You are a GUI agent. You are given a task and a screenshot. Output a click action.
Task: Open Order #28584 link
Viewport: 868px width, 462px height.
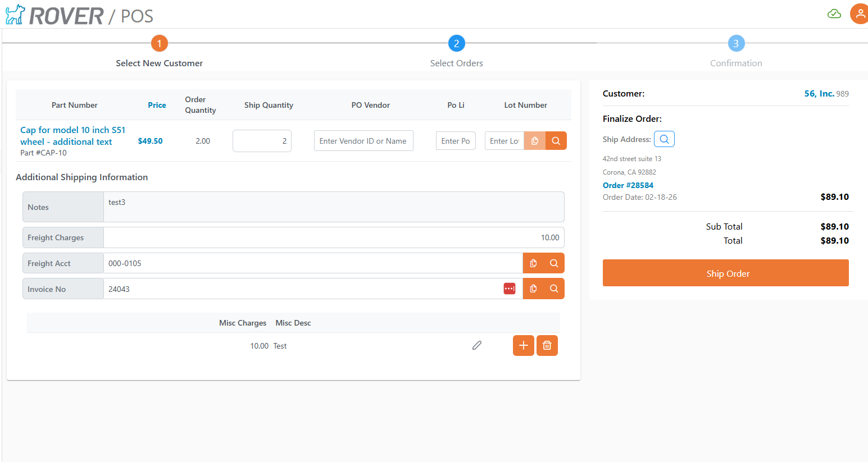628,185
